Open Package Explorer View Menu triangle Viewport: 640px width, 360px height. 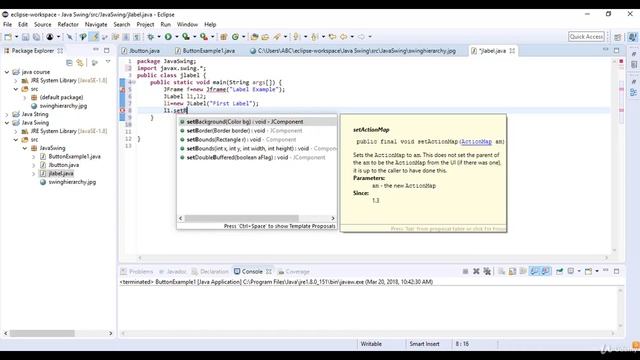[108, 62]
